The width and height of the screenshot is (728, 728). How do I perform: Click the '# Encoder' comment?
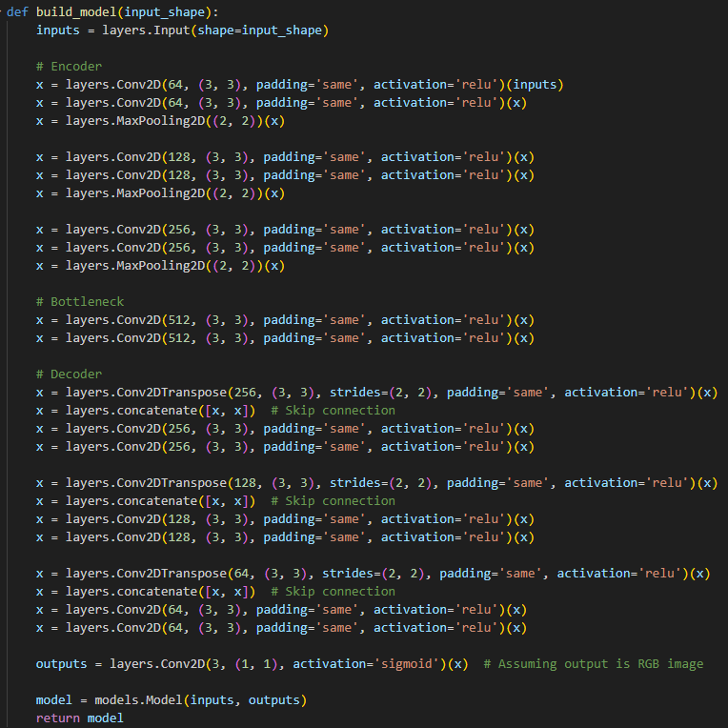(x=70, y=67)
